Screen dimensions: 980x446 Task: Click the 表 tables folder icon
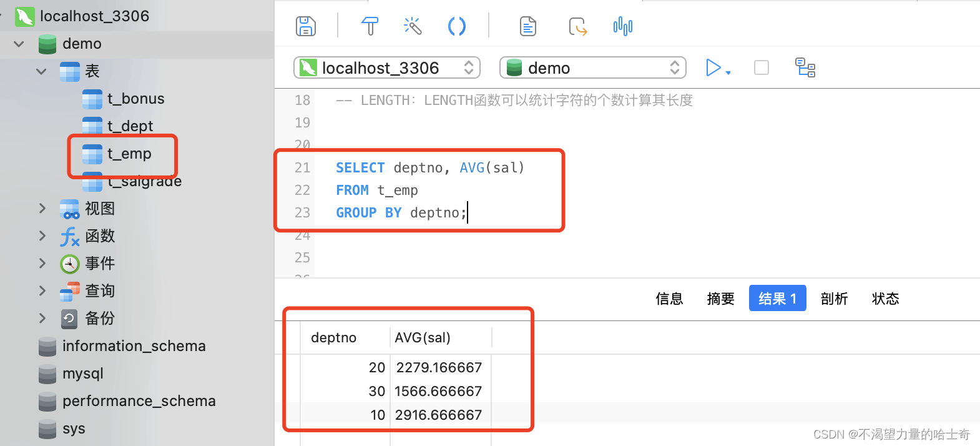point(69,71)
